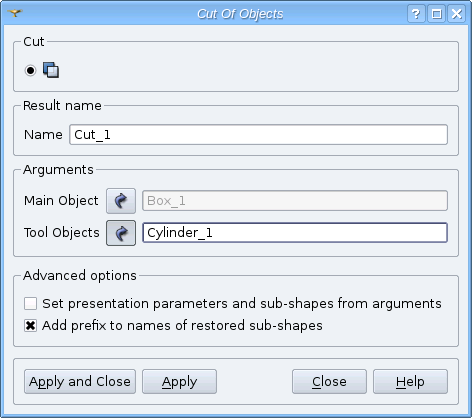
Task: Click the Cylinder_1 tool objects field
Action: tap(295, 233)
